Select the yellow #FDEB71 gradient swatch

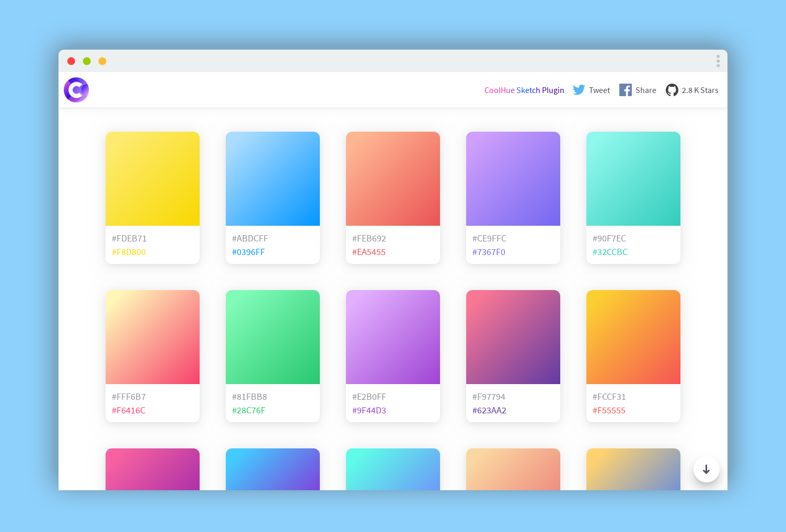pyautogui.click(x=153, y=179)
